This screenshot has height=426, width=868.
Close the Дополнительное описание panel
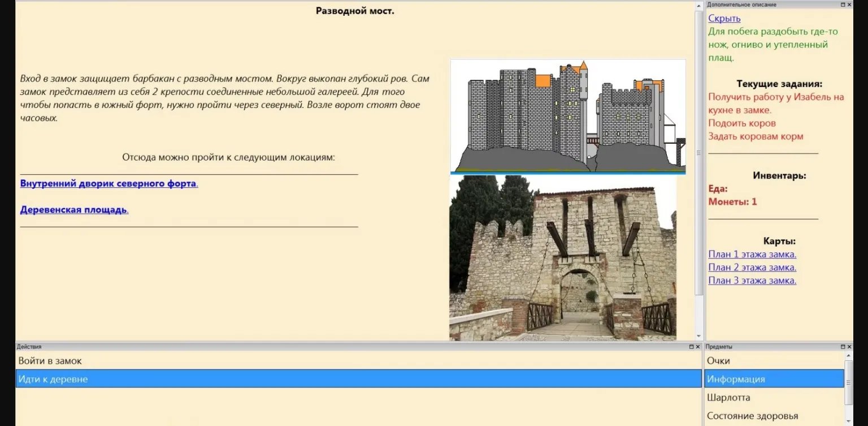(x=849, y=5)
